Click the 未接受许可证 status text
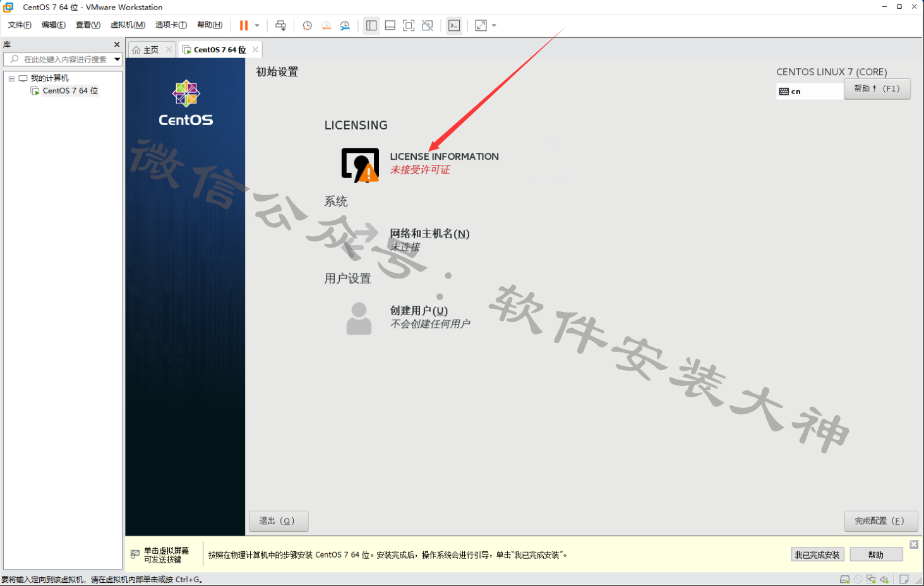 tap(420, 170)
